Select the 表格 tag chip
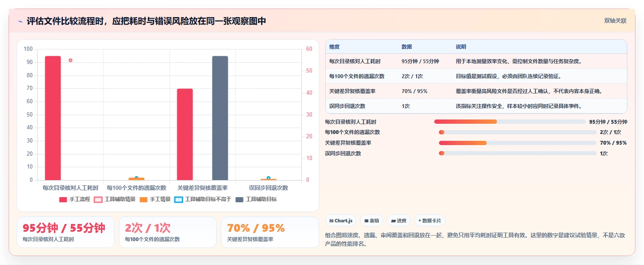Image resolution: width=644 pixels, height=265 pixels. pyautogui.click(x=371, y=221)
